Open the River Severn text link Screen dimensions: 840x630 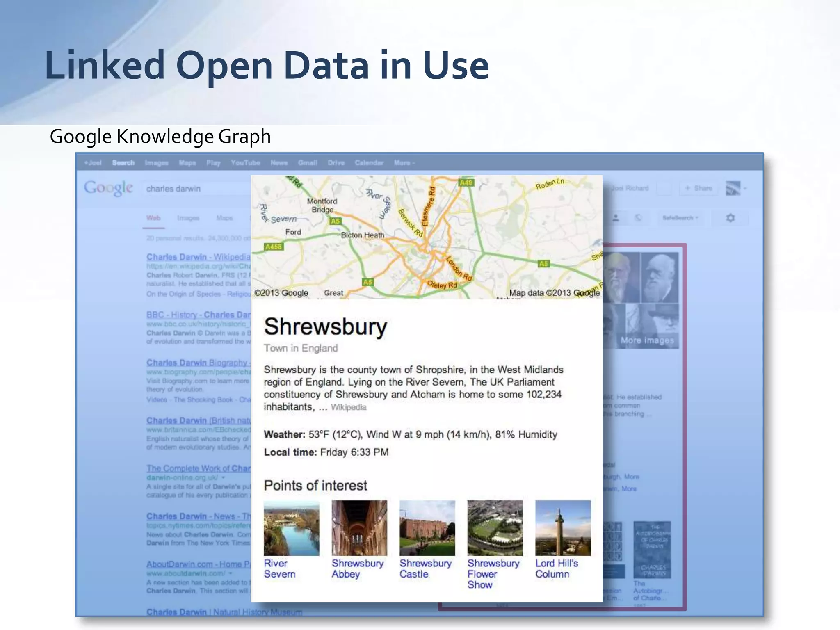[x=279, y=568]
